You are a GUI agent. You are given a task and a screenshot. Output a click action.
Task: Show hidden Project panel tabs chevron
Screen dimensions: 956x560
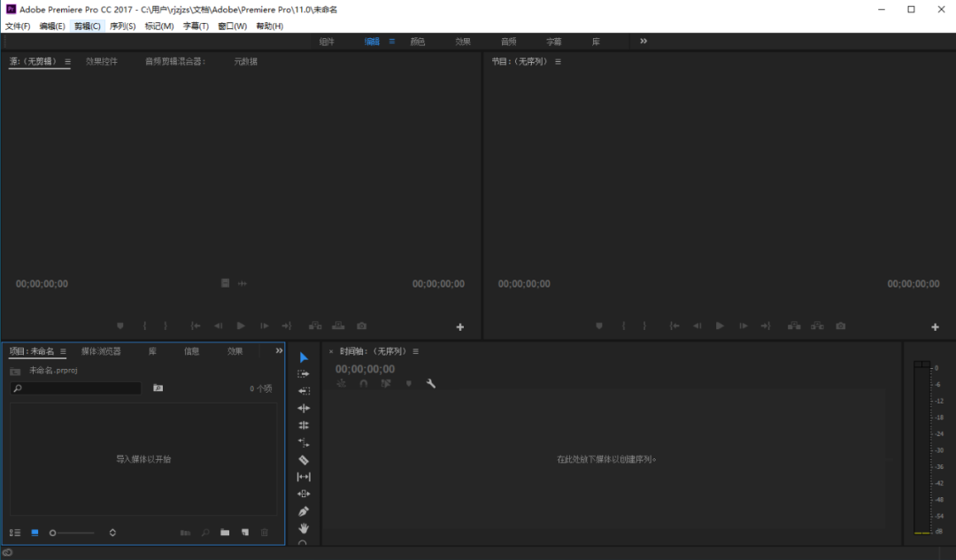(x=279, y=350)
